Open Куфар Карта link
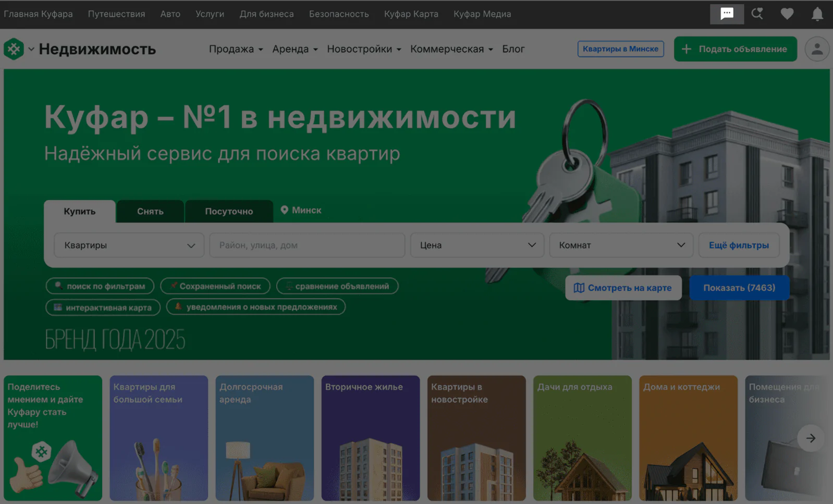Screen dimensions: 833x504 tap(411, 14)
